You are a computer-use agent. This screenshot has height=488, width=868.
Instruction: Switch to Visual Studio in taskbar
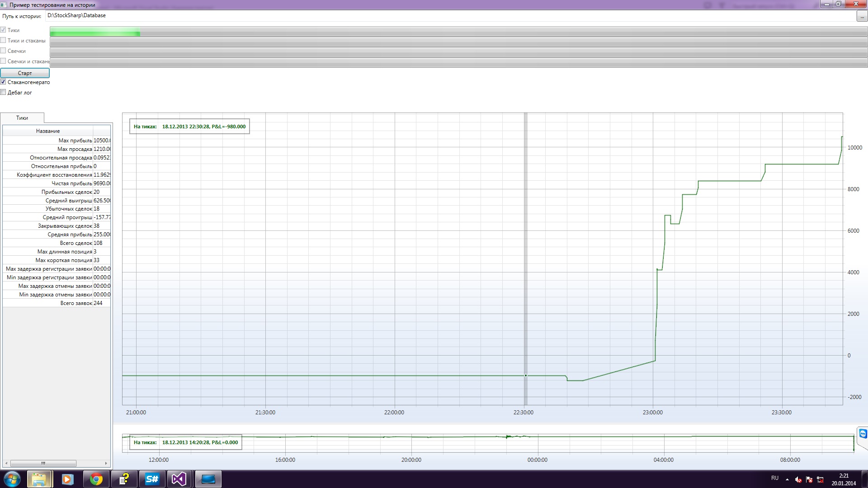(179, 479)
